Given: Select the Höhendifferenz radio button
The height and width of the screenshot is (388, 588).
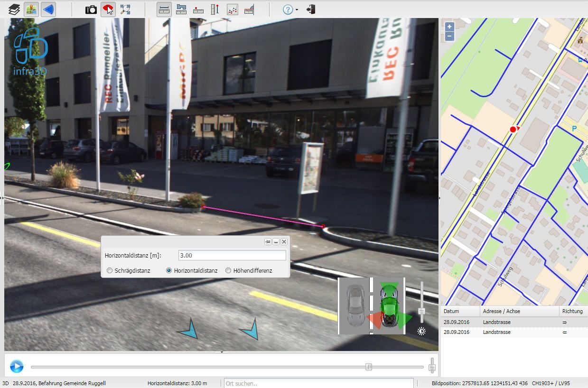Looking at the screenshot, I should click(228, 270).
